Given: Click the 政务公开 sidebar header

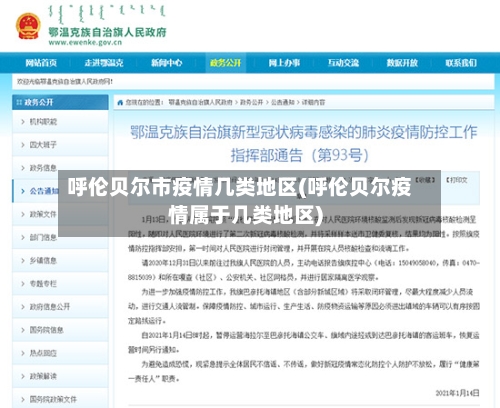Looking at the screenshot, I should click(60, 102).
